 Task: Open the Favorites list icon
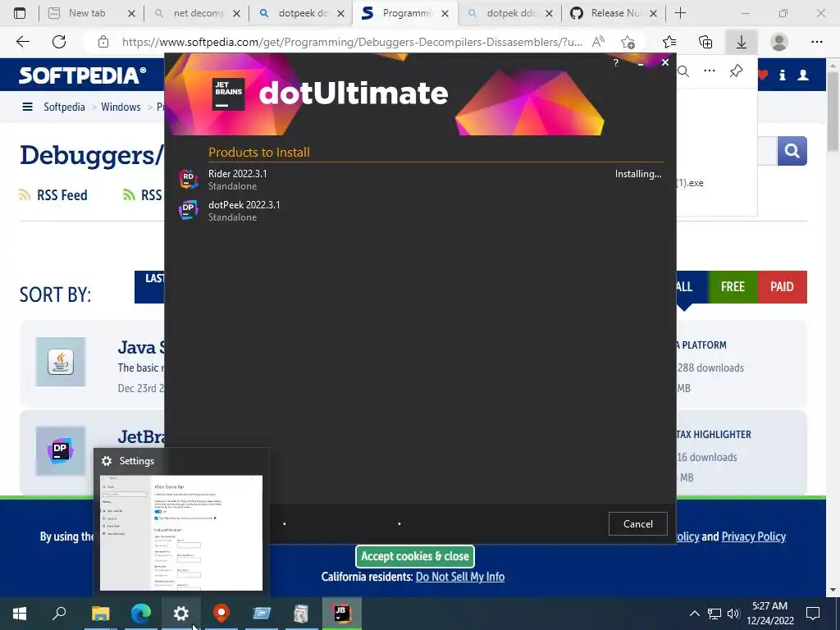click(669, 42)
